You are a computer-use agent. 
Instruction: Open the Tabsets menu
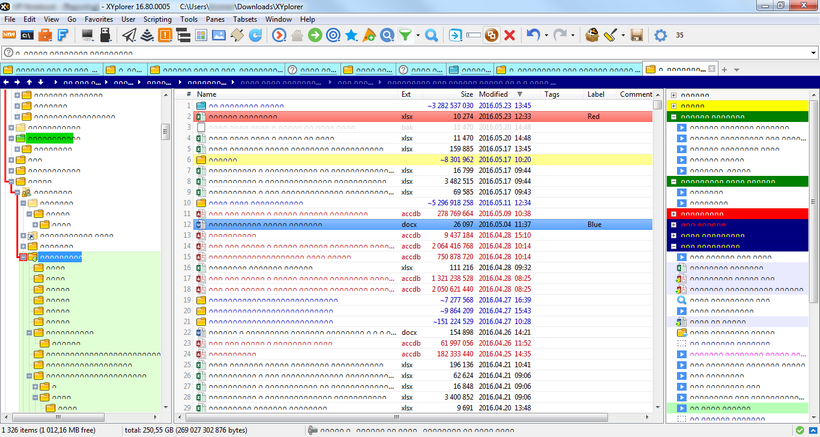pos(243,19)
